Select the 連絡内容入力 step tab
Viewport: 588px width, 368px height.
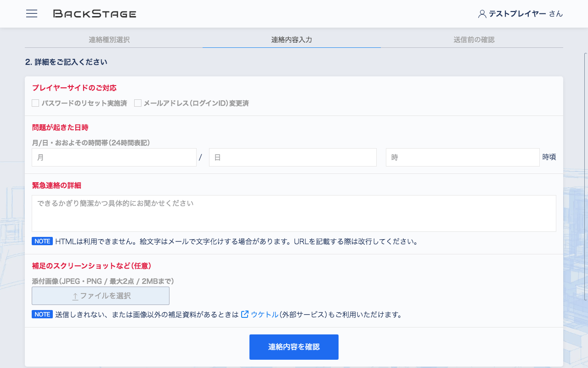[292, 40]
